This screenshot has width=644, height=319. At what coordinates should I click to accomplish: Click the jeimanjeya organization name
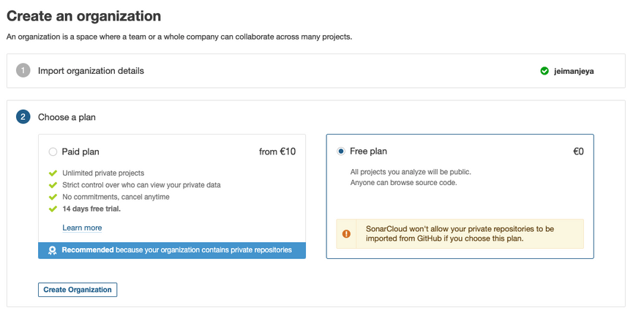point(574,72)
